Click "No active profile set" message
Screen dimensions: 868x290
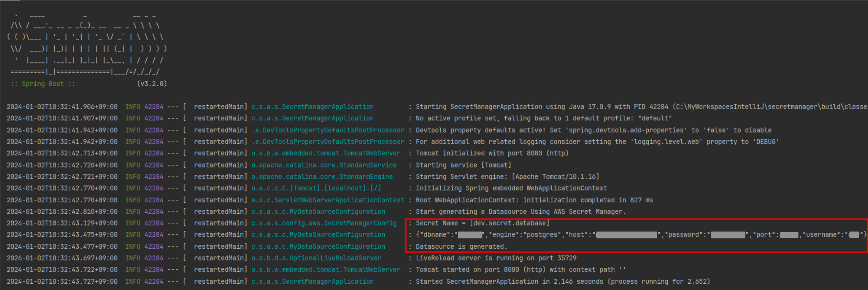[x=544, y=119]
